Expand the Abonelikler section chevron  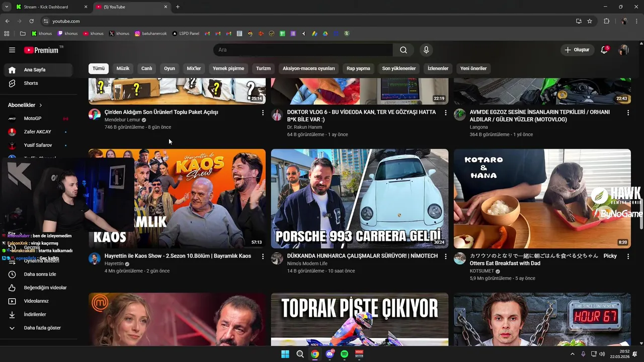pyautogui.click(x=40, y=105)
